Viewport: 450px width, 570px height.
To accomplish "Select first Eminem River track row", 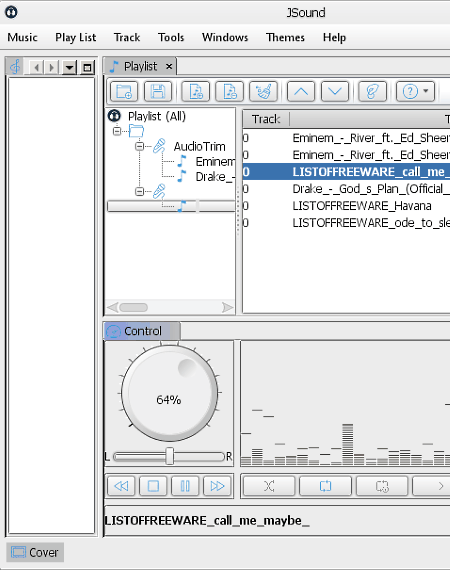I will click(x=346, y=138).
